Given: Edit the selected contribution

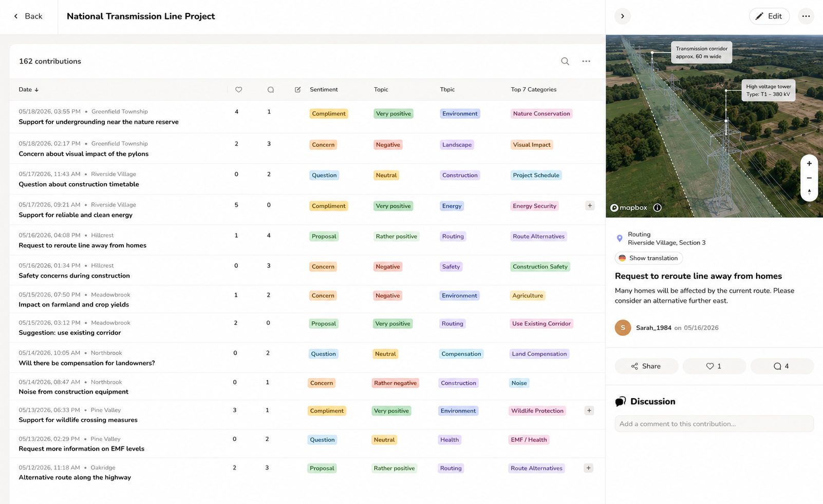Looking at the screenshot, I should [769, 16].
